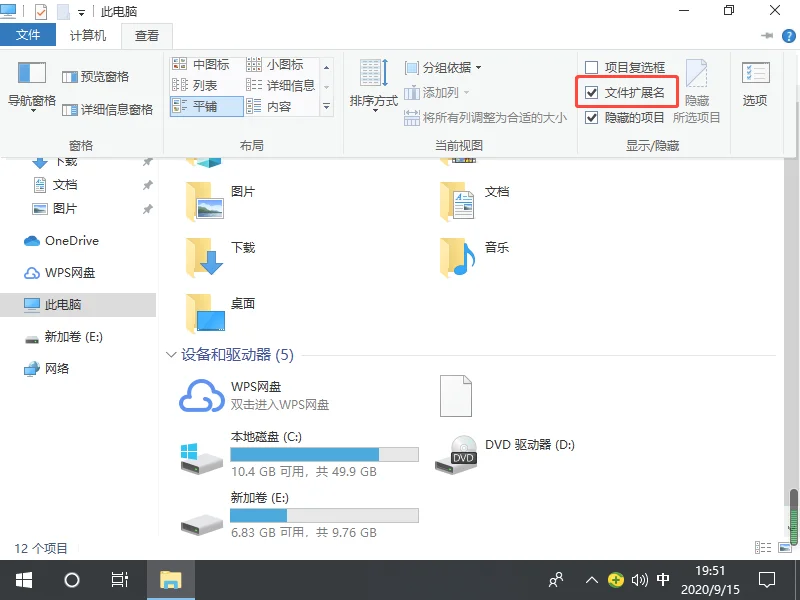The height and width of the screenshot is (600, 800).
Task: Select Medium icons (中图标) layout
Action: click(x=201, y=64)
